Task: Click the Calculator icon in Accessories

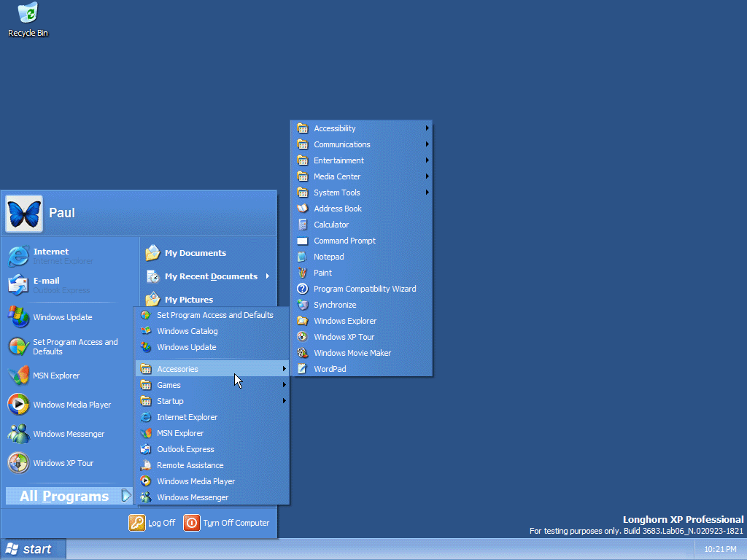Action: [303, 225]
